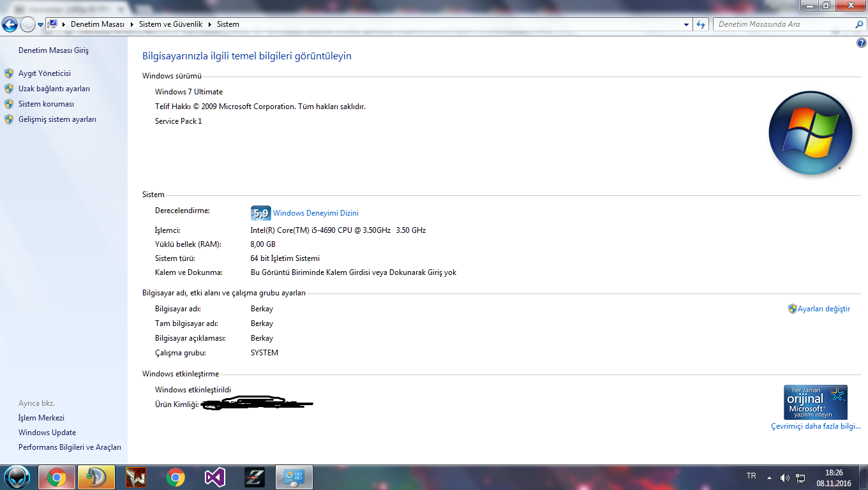
Task: Open the network tray icon
Action: click(x=800, y=477)
